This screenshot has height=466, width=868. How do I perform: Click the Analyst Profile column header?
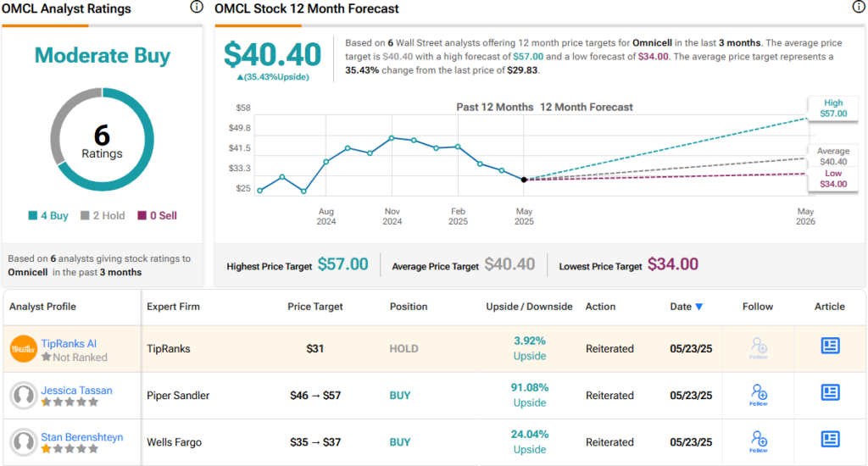click(x=42, y=307)
